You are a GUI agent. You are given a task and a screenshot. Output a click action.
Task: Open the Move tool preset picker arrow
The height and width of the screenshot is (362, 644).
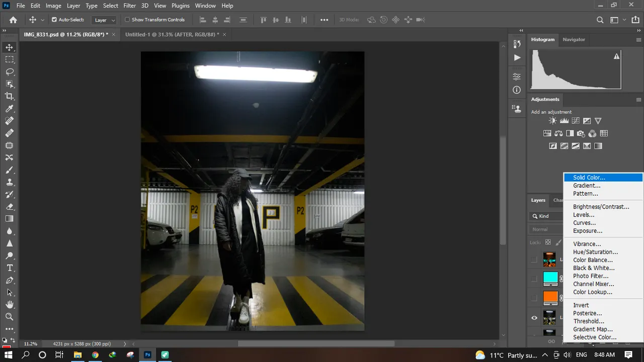(x=42, y=20)
